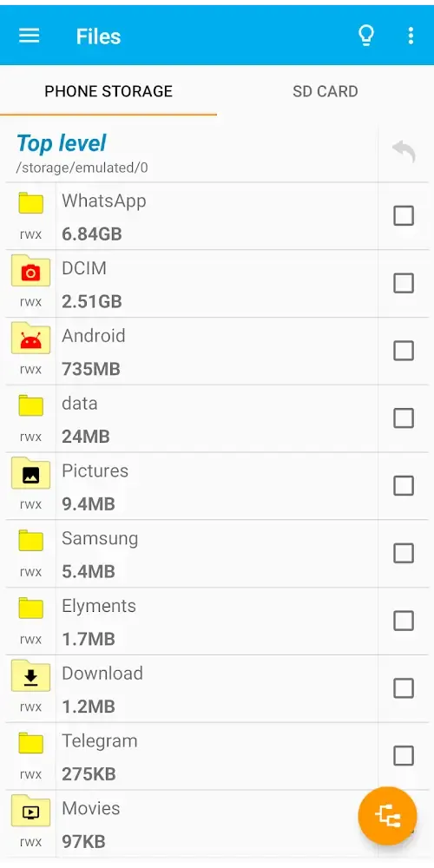The width and height of the screenshot is (434, 868).
Task: Open the Telegram 275KB folder
Action: click(192, 756)
